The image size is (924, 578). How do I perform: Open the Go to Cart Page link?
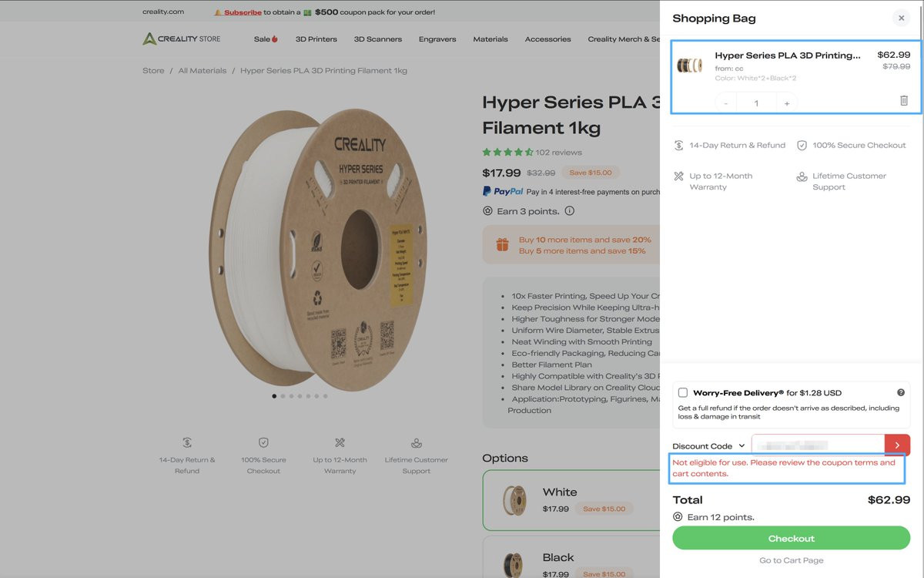(x=791, y=560)
